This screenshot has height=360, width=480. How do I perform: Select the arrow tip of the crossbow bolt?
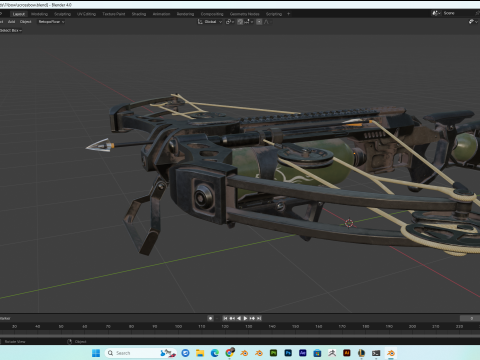click(x=99, y=145)
